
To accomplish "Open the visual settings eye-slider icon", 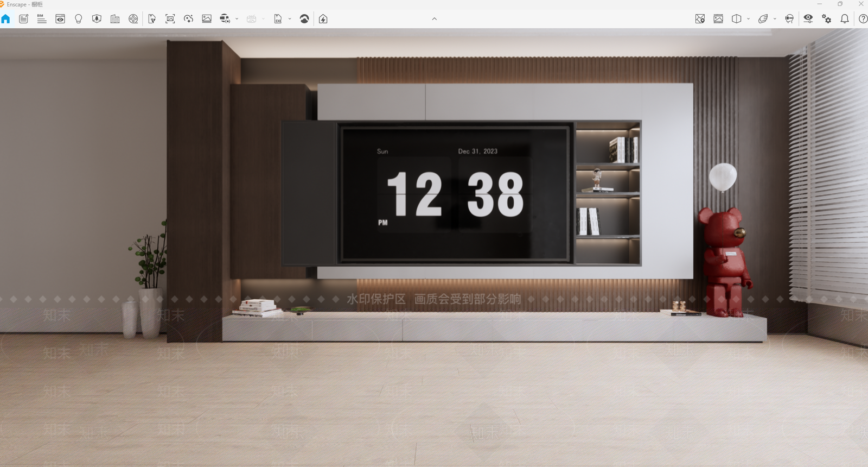I will tap(808, 19).
